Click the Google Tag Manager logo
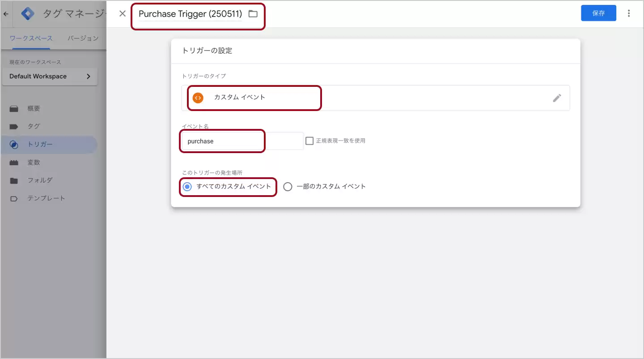Image resolution: width=644 pixels, height=359 pixels. click(28, 14)
